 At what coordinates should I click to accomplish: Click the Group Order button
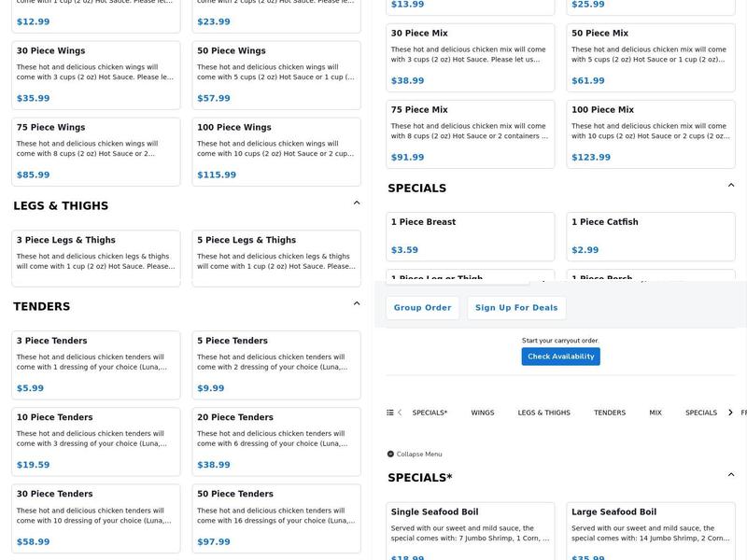(x=422, y=308)
